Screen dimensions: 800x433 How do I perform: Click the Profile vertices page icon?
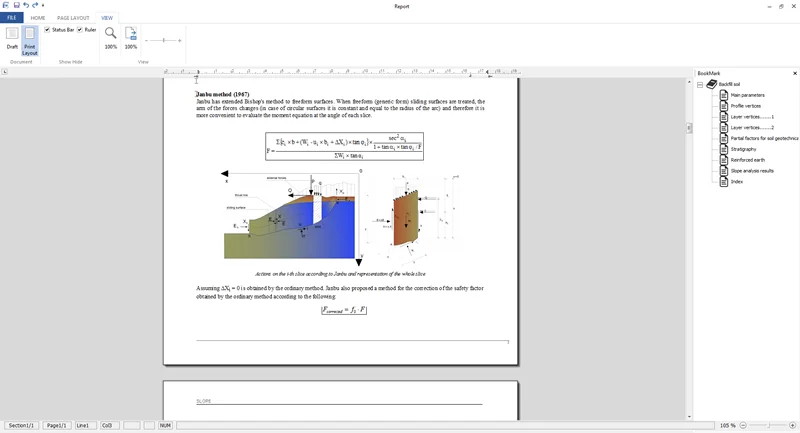(x=723, y=106)
